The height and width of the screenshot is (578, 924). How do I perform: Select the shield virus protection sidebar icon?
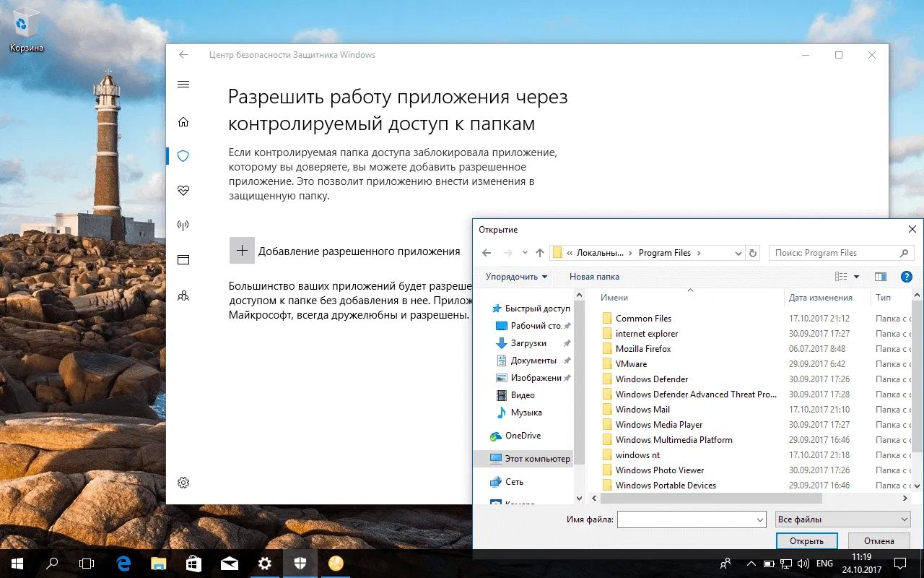[183, 155]
